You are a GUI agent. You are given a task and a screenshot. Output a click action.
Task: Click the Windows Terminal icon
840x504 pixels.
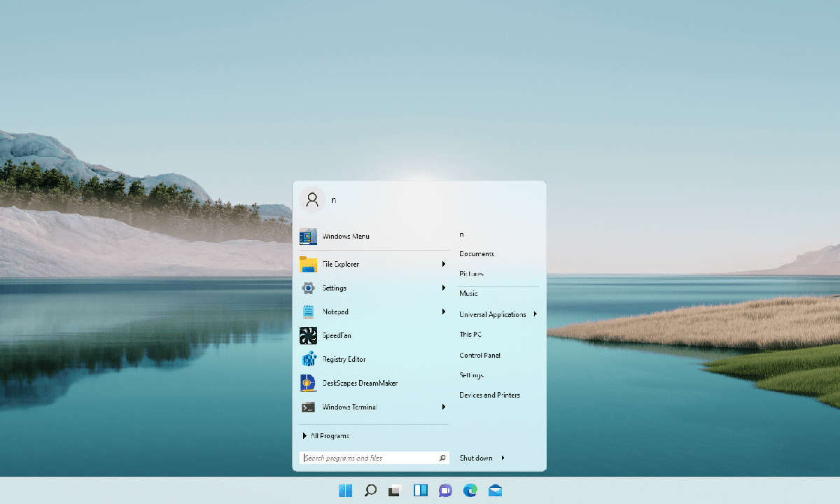coord(308,407)
